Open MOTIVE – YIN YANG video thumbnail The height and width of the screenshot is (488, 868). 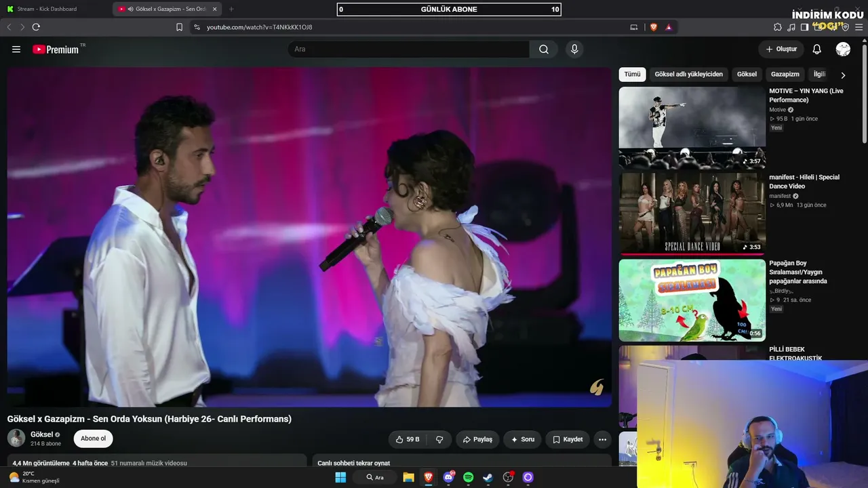(692, 127)
